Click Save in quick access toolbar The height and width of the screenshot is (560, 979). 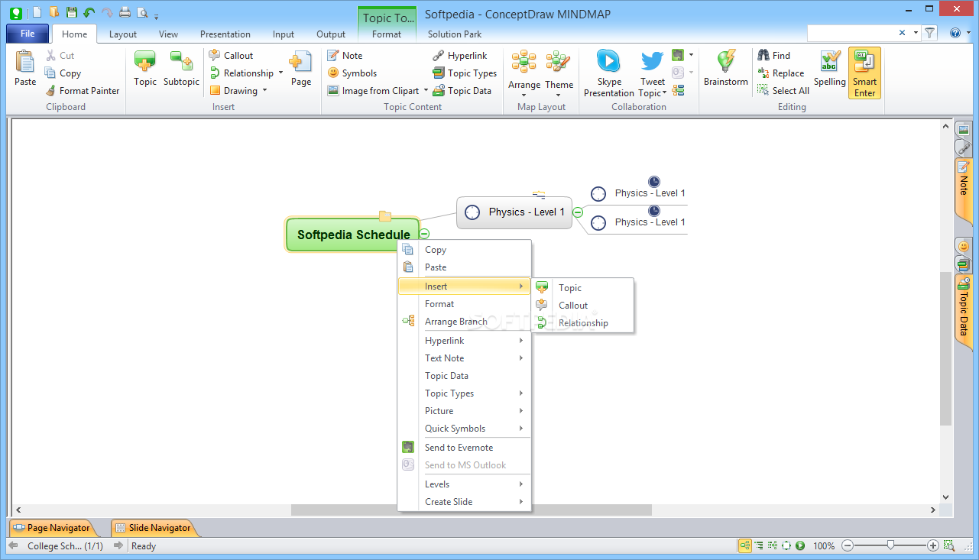click(71, 12)
